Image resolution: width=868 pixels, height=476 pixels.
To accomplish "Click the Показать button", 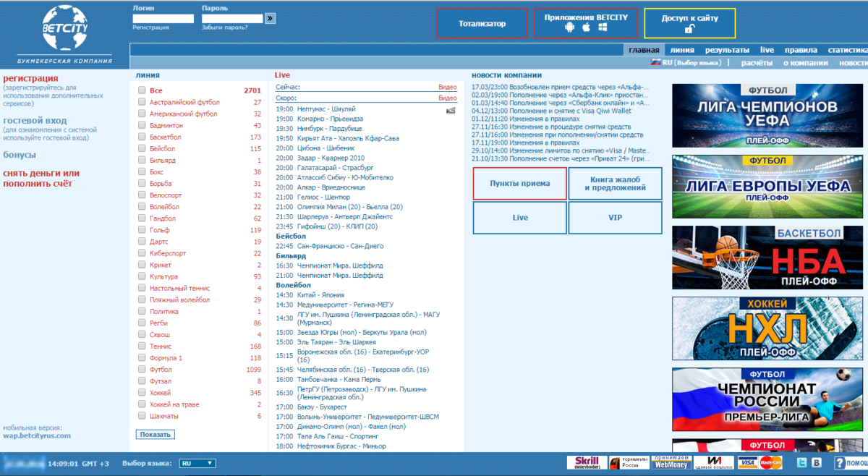I will tap(155, 435).
